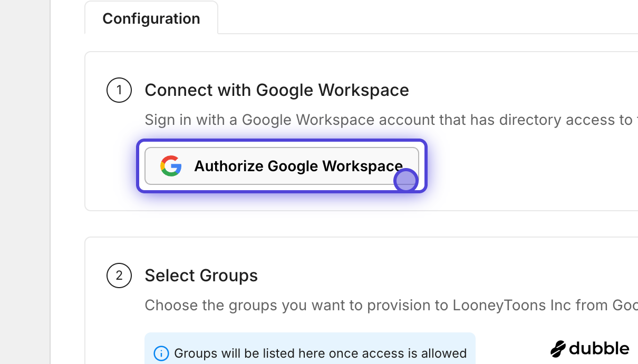Click the Authorize Google Workspace button
The width and height of the screenshot is (638, 364).
pos(281,166)
